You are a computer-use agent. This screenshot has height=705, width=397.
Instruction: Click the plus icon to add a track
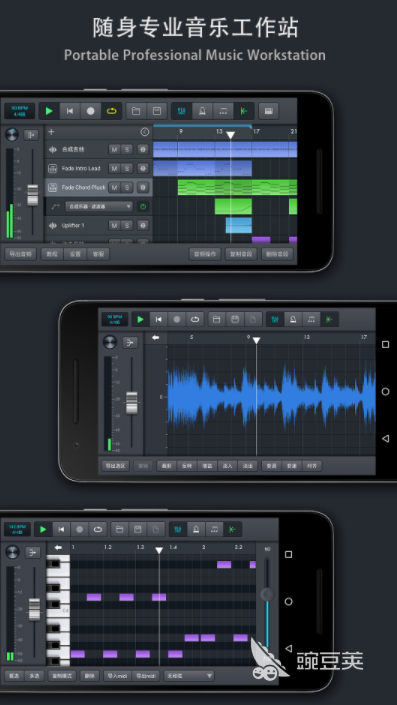[x=51, y=132]
